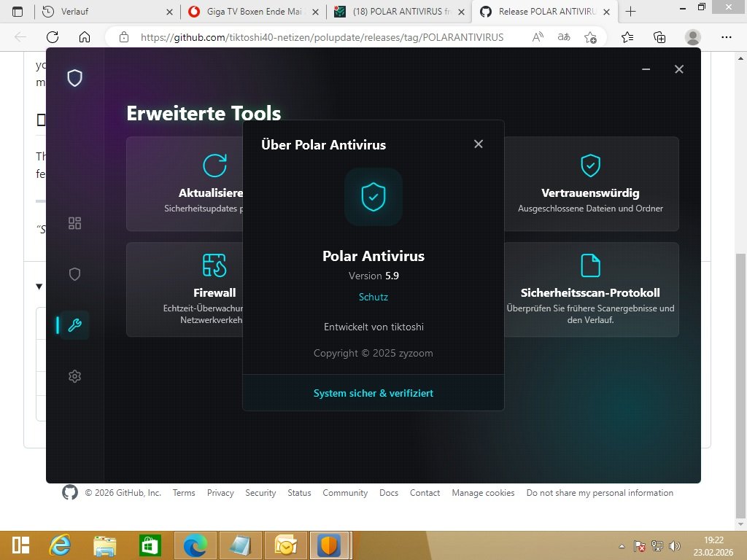Viewport: 747px width, 560px height.
Task: Click the github.com address bar
Action: click(322, 37)
